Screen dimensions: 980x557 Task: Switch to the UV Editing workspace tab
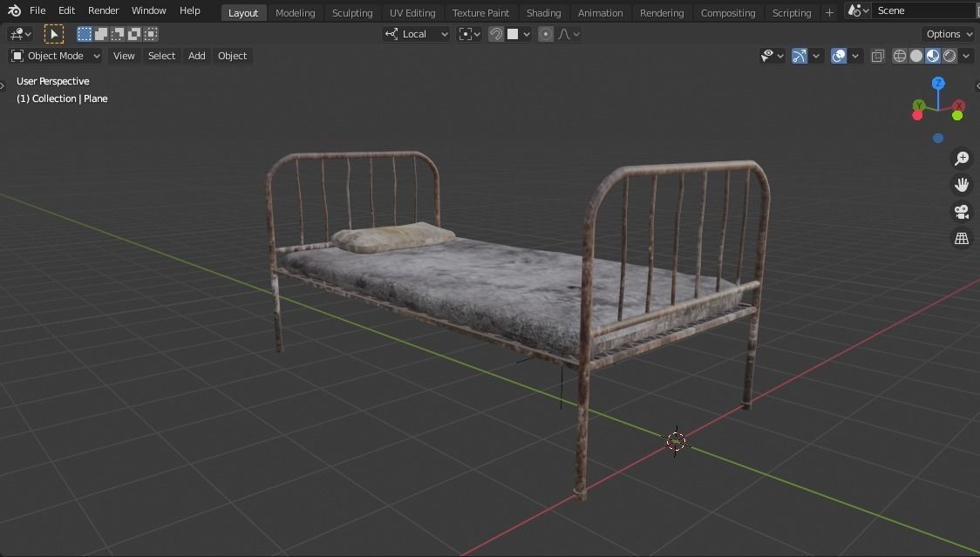coord(412,12)
